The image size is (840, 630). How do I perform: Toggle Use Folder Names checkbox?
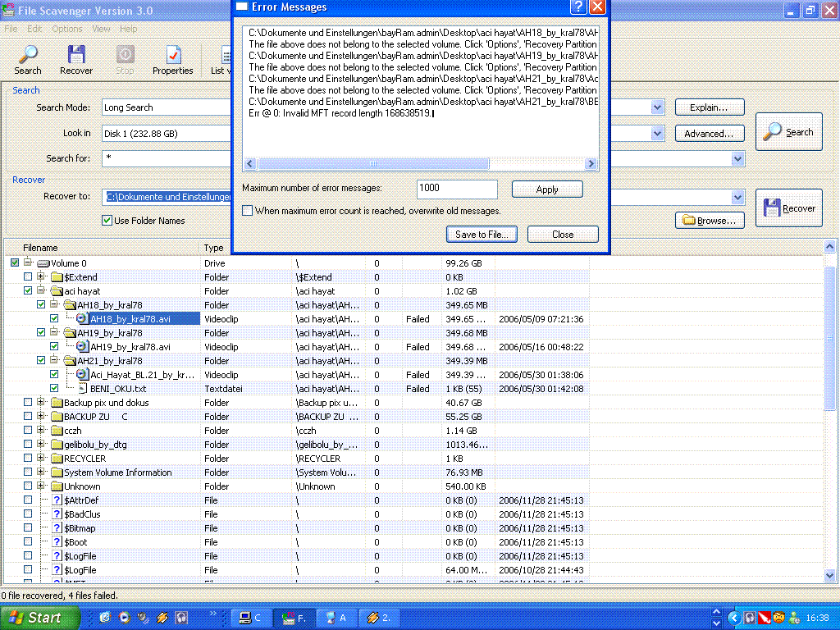[107, 220]
